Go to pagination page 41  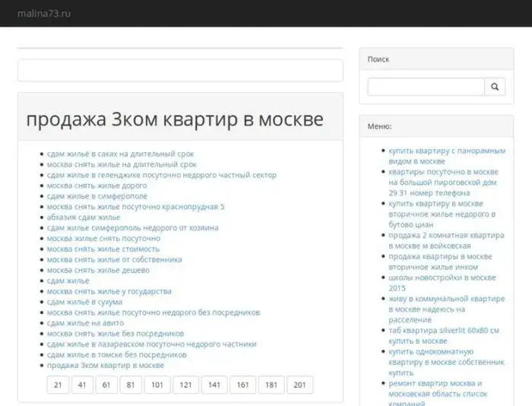[x=82, y=385]
